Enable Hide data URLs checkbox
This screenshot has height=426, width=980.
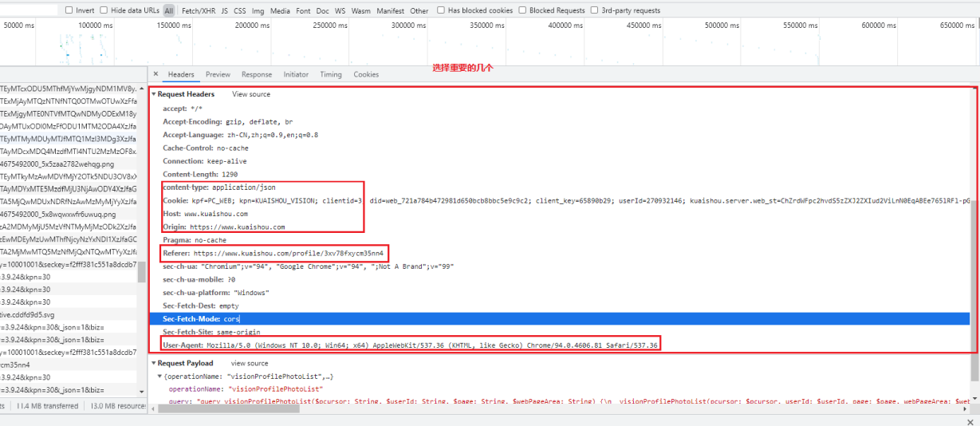104,10
